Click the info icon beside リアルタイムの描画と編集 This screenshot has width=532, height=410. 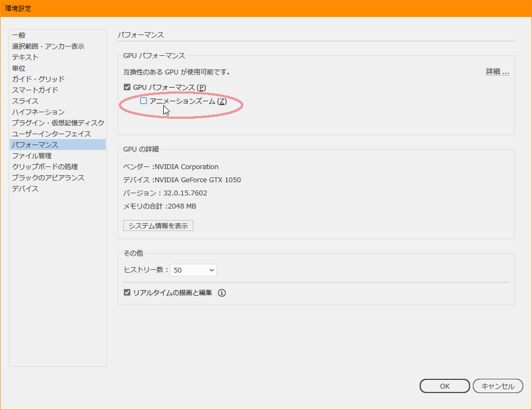pos(221,293)
